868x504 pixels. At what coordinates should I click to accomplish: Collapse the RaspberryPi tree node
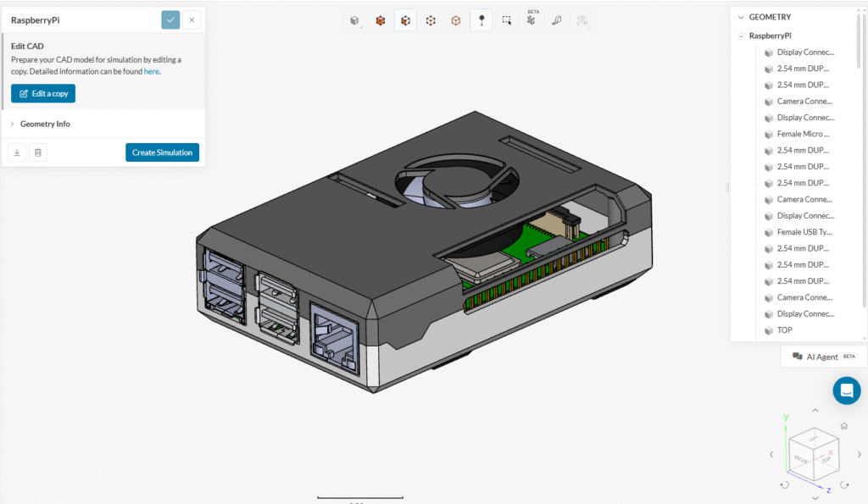click(742, 36)
